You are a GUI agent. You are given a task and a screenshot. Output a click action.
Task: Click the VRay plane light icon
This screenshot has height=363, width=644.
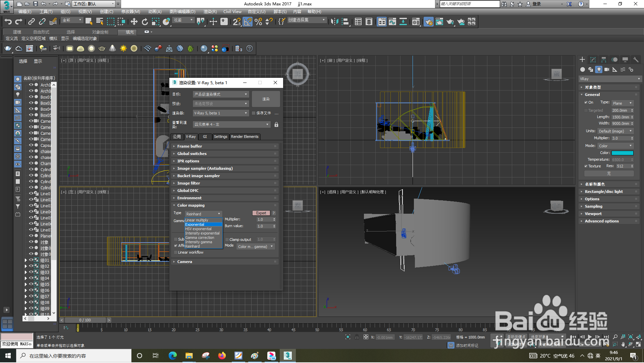point(70,49)
